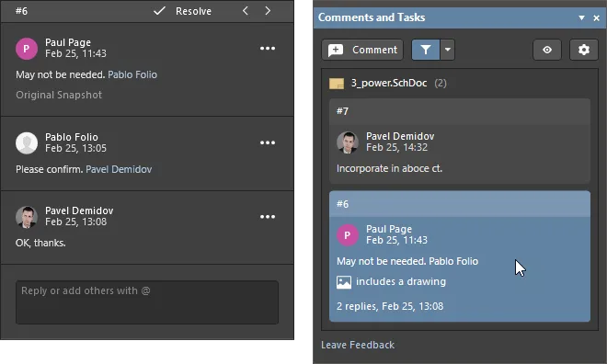
Task: Click the Pablo Folio mention link
Action: [132, 74]
